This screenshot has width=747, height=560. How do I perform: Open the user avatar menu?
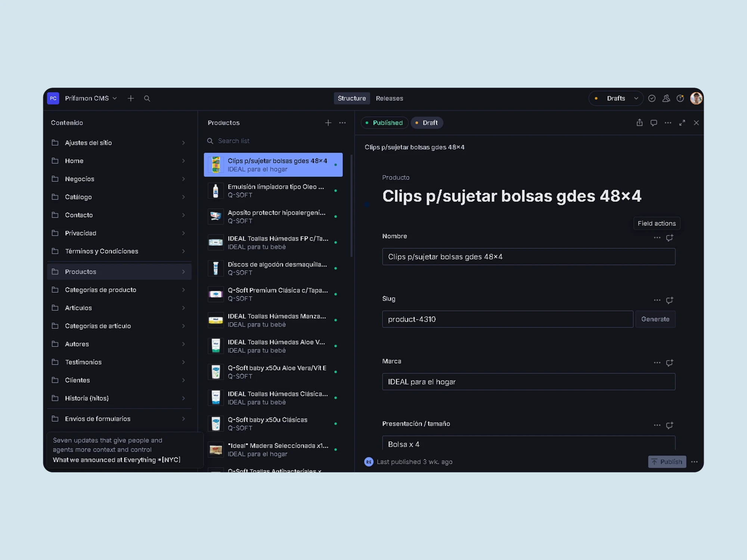point(696,99)
